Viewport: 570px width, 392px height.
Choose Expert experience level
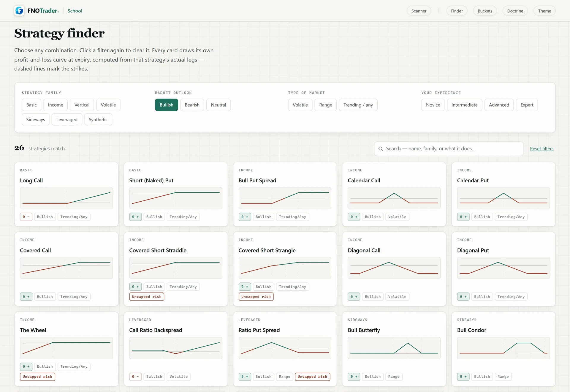[527, 105]
